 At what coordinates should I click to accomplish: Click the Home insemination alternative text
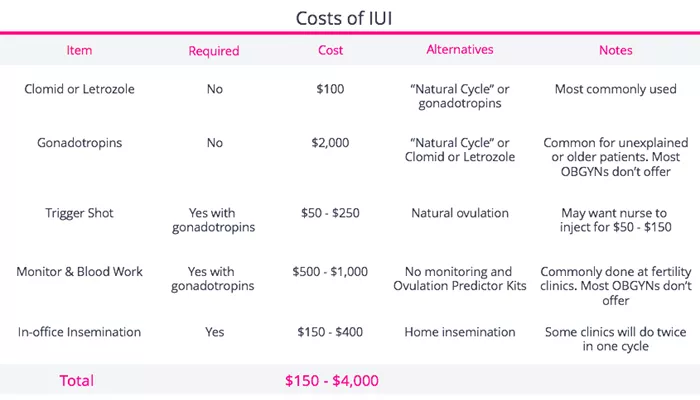point(460,332)
